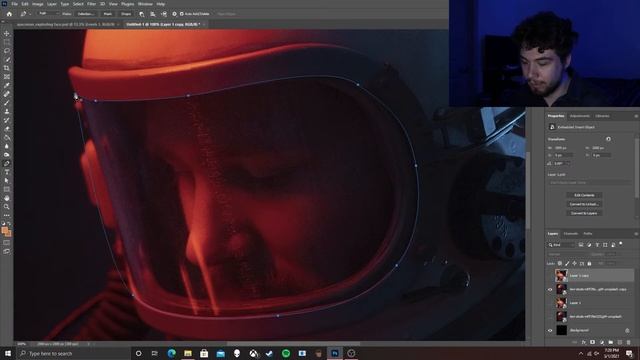
Task: Add a layer mask at Layers bottom
Action: tap(593, 342)
